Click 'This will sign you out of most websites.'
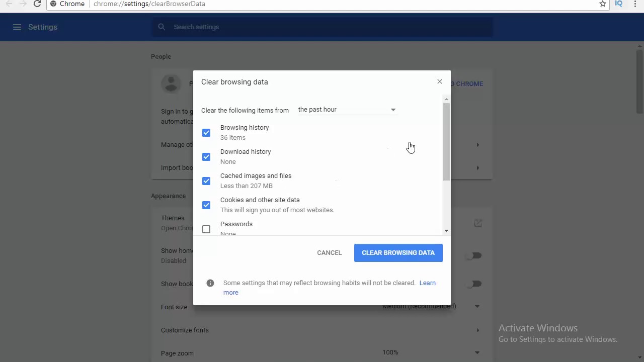Screen dimensions: 644x362 point(277,210)
